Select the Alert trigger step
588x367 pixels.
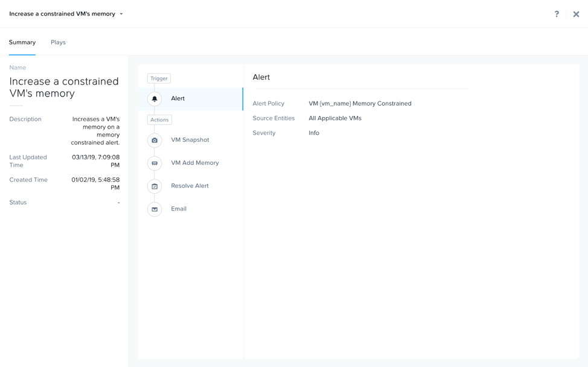click(177, 98)
